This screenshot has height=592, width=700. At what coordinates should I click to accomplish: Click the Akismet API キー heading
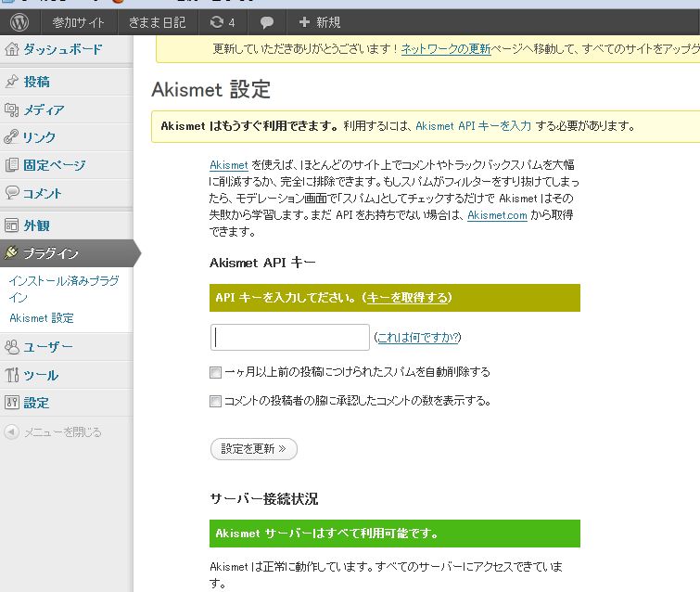pos(262,263)
